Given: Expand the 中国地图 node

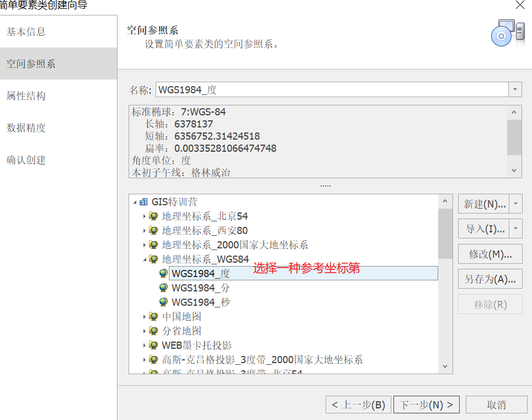Looking at the screenshot, I should click(x=144, y=317).
